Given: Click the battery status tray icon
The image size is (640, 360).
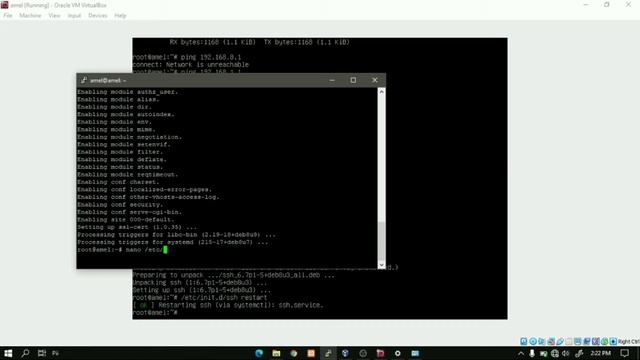Looking at the screenshot, I should (543, 353).
